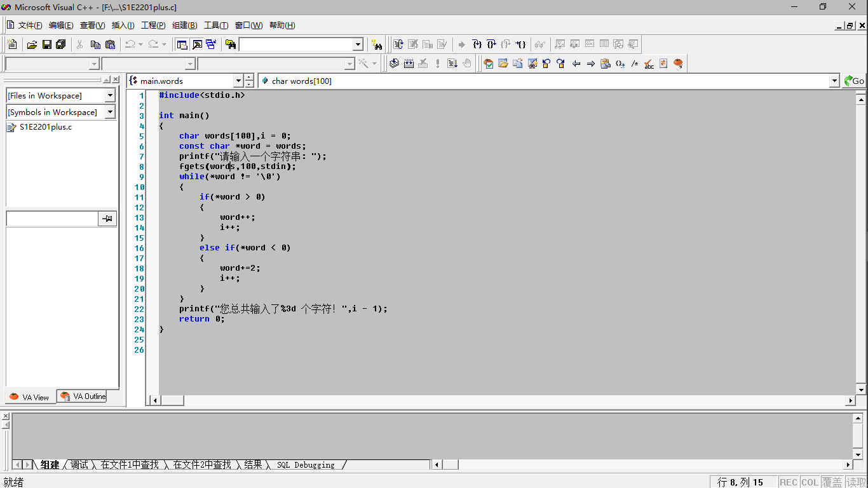
Task: Click the Go button beside the definition box
Action: [855, 81]
